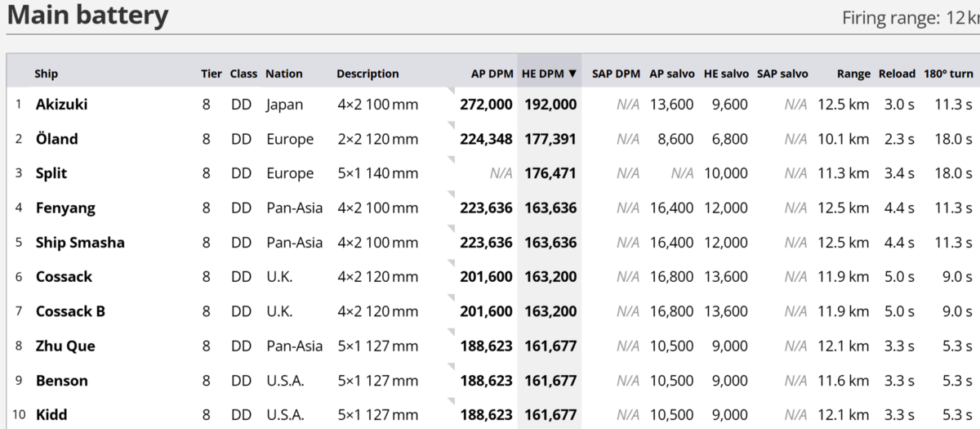Sort by HE salvo column header
Image resolution: width=980 pixels, height=429 pixels.
tap(726, 74)
